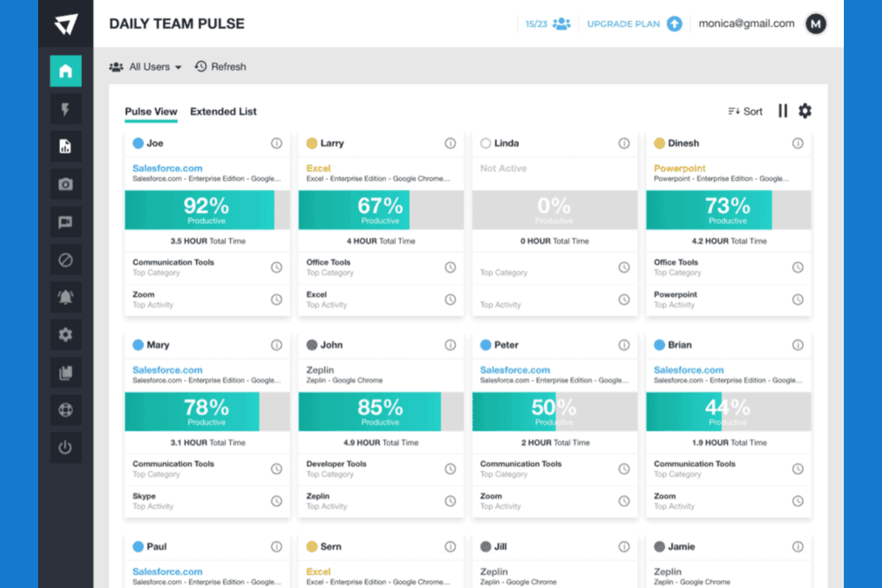Screen dimensions: 882x588
Task: Open info icon on Joe's card
Action: click(x=277, y=143)
